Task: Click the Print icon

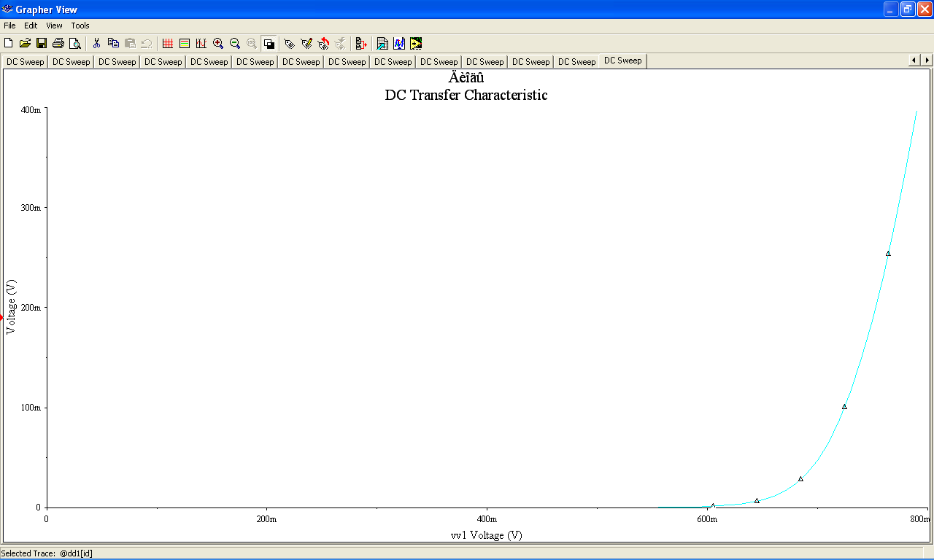Action: [58, 44]
